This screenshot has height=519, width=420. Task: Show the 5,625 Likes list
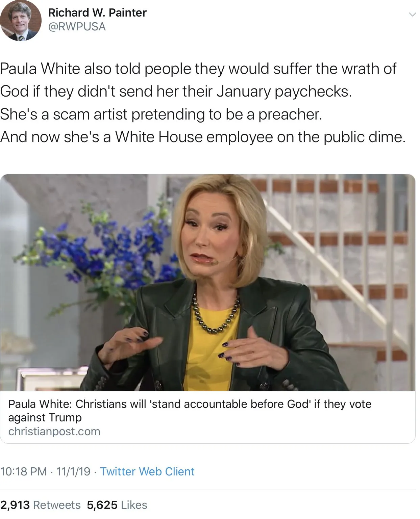[x=117, y=505]
